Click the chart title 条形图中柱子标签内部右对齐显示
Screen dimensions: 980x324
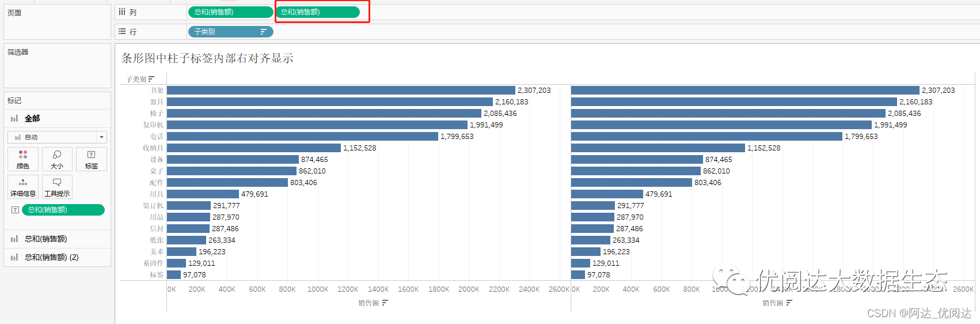[207, 58]
